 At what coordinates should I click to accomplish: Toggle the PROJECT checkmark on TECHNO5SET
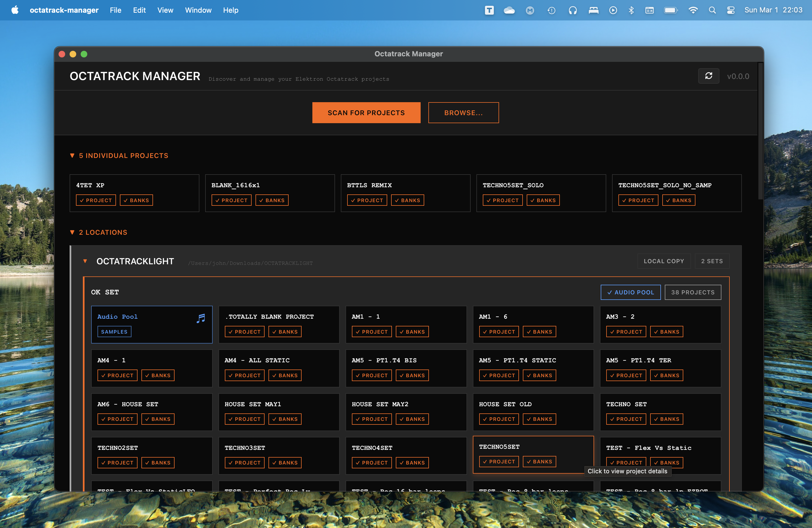[x=499, y=461]
